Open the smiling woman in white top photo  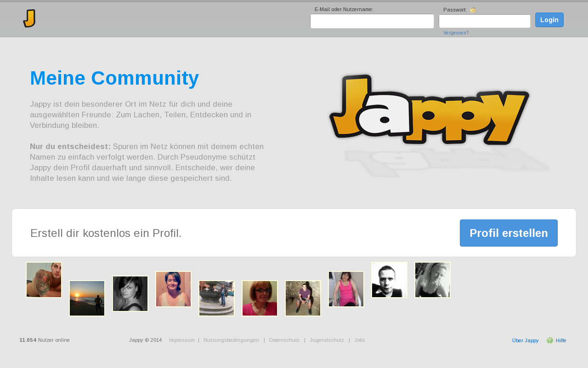click(173, 289)
